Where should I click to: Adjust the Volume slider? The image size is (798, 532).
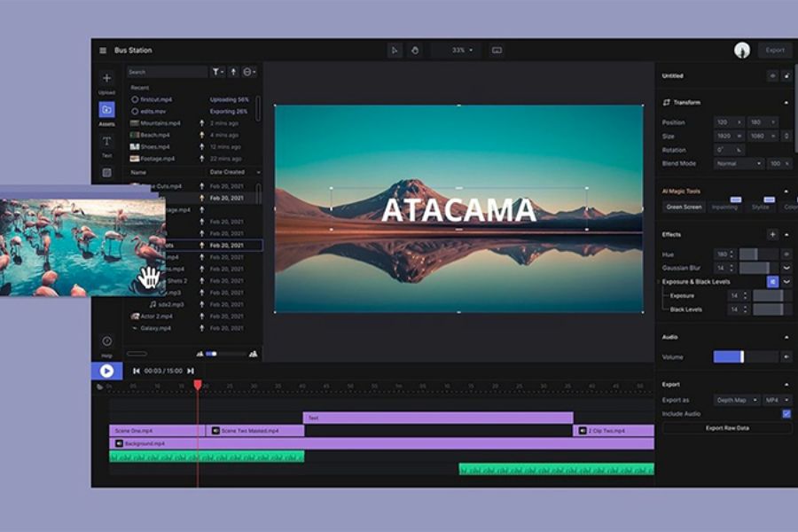tap(742, 356)
